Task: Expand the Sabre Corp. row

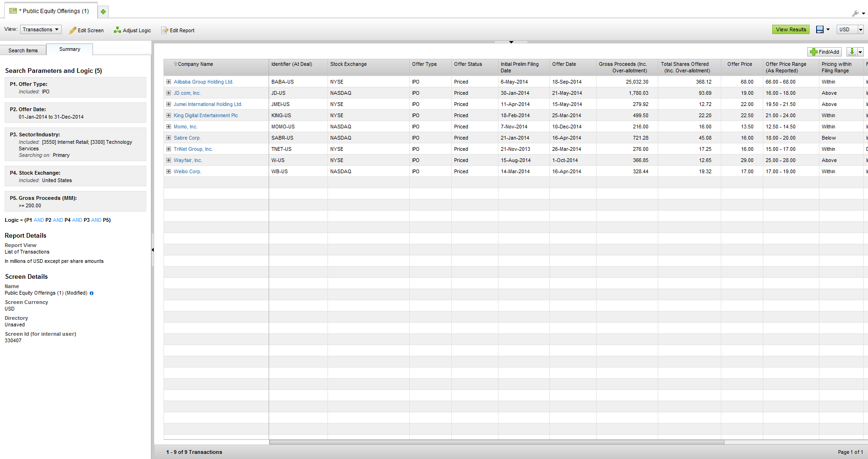Action: 169,138
